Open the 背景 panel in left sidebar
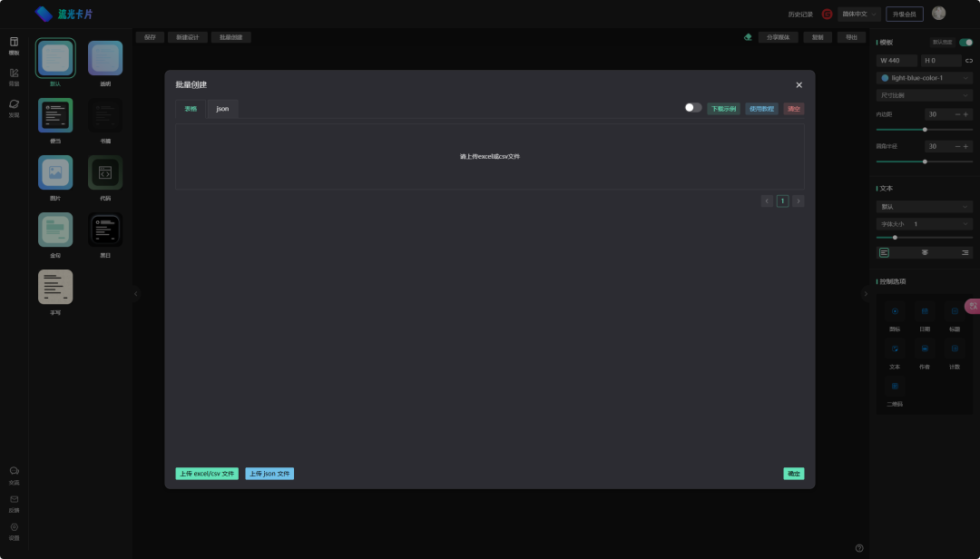980x559 pixels. (14, 76)
